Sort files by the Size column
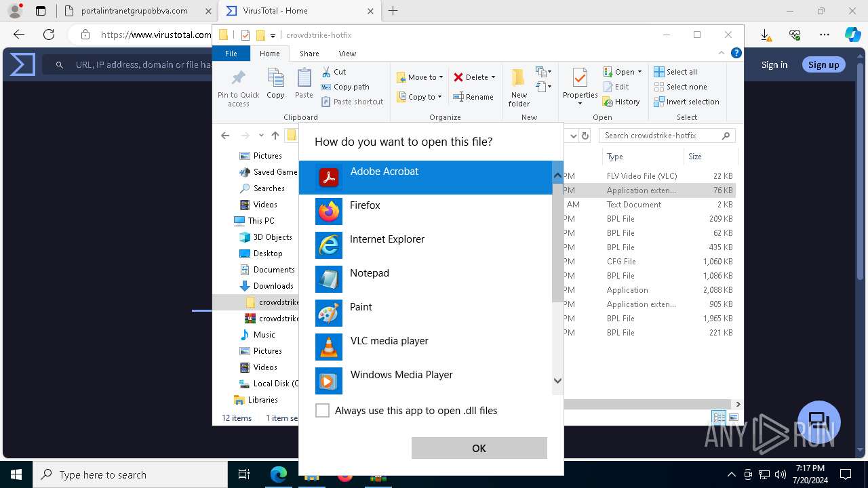 pos(709,157)
